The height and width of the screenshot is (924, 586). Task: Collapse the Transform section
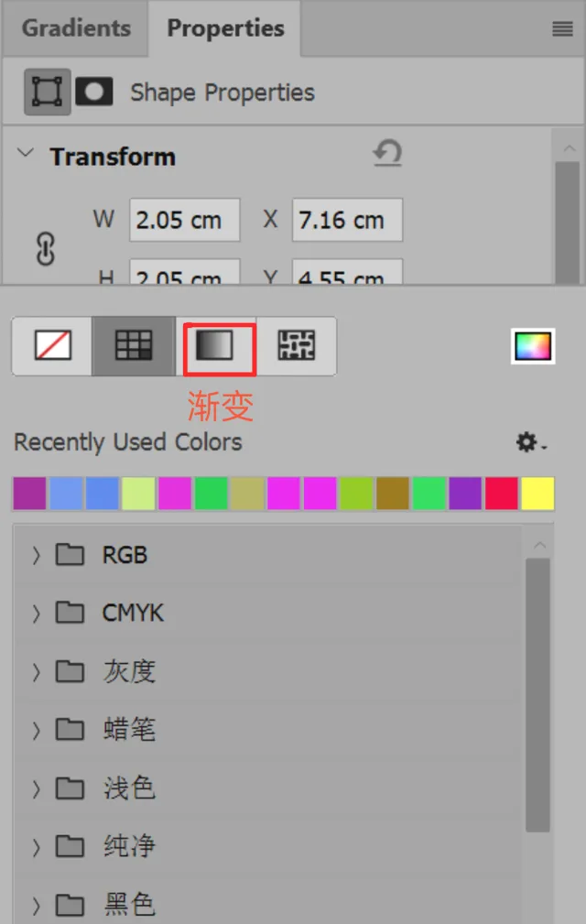(26, 153)
